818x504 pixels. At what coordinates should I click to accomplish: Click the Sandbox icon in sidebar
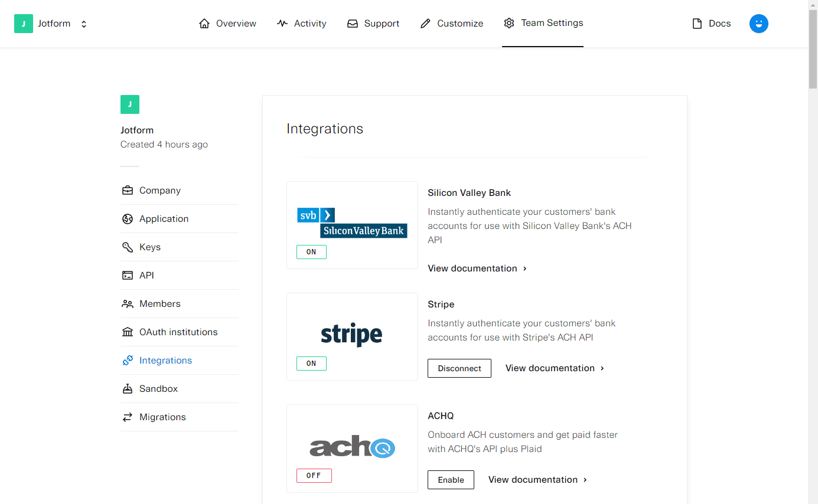tap(128, 389)
